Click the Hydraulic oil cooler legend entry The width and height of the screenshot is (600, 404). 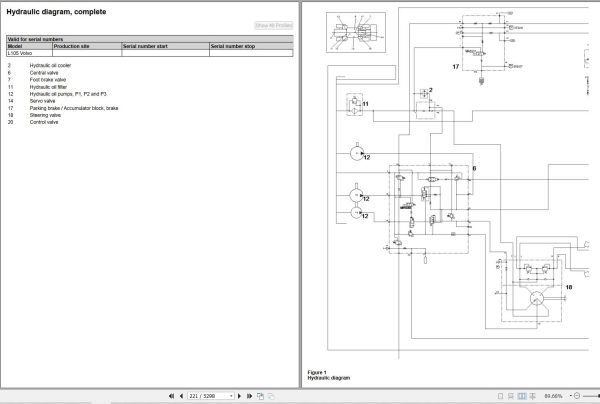50,65
